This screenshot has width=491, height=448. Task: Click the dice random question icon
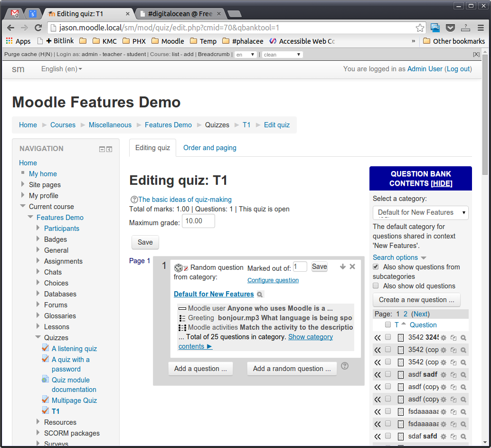point(178,268)
